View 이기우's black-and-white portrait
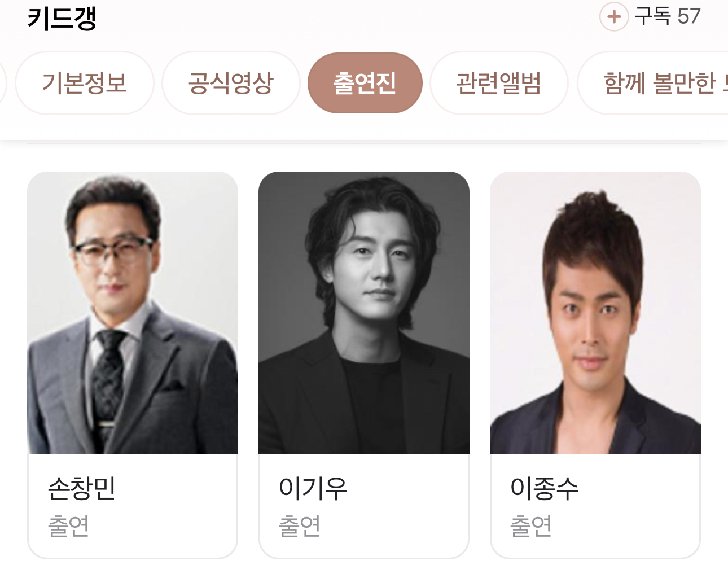Viewport: 728px width, 565px height. tap(364, 313)
